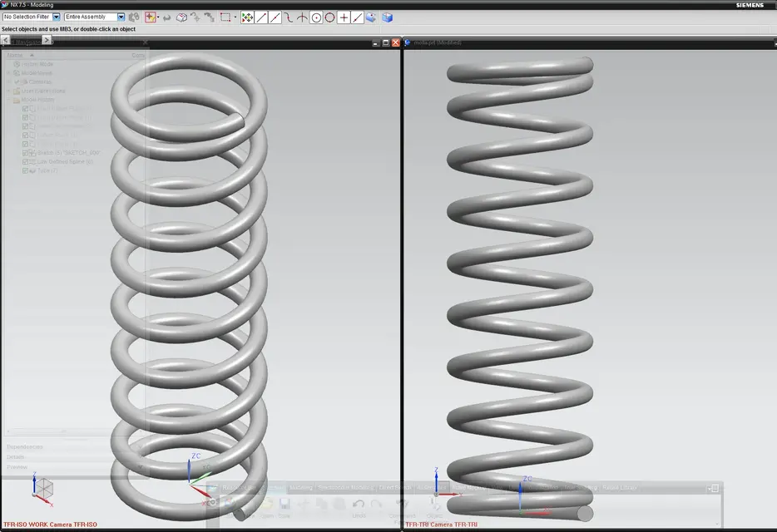Click the NX icon on molla.prt title
777x532 pixels.
tap(408, 42)
